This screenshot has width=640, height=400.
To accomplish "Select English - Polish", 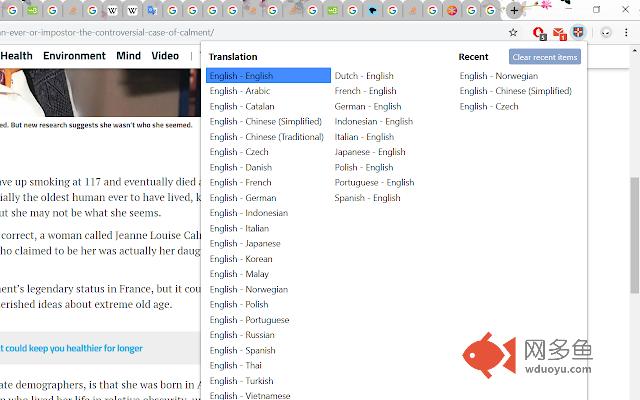I will [239, 304].
